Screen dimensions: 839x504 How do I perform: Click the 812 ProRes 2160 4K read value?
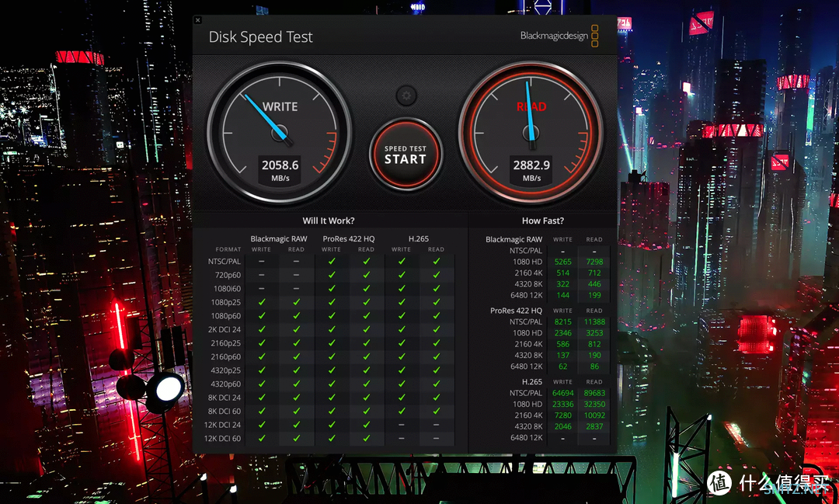pos(594,344)
